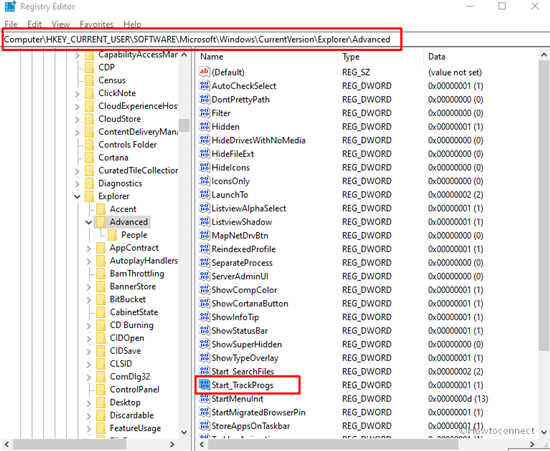550x451 pixels.
Task: Click the ShowSuperHidden DWORD icon
Action: tap(204, 344)
